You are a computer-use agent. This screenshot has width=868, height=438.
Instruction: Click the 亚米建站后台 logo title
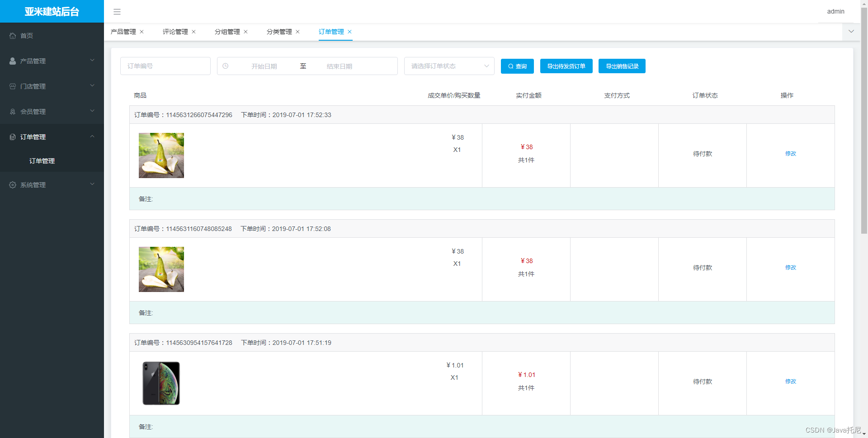pos(52,11)
